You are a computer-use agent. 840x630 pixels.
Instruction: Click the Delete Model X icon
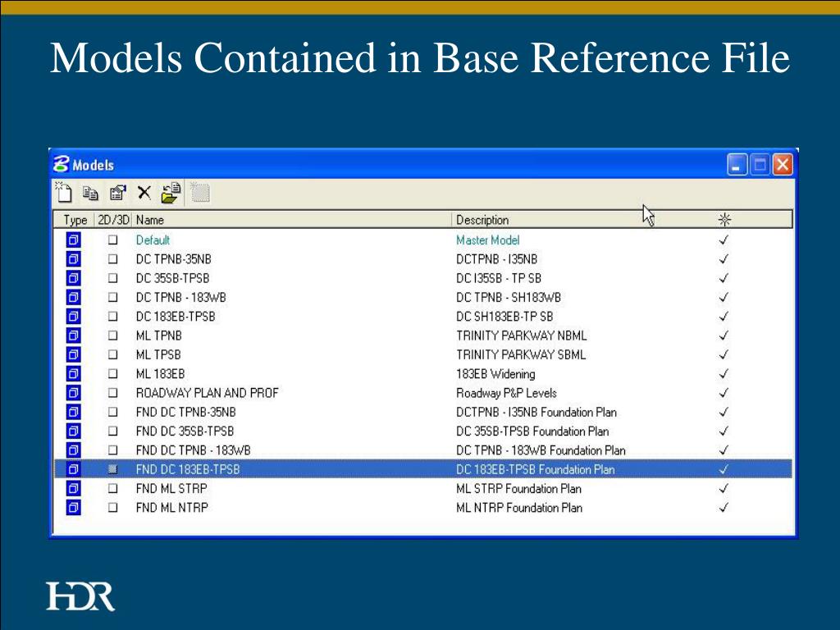[x=144, y=192]
